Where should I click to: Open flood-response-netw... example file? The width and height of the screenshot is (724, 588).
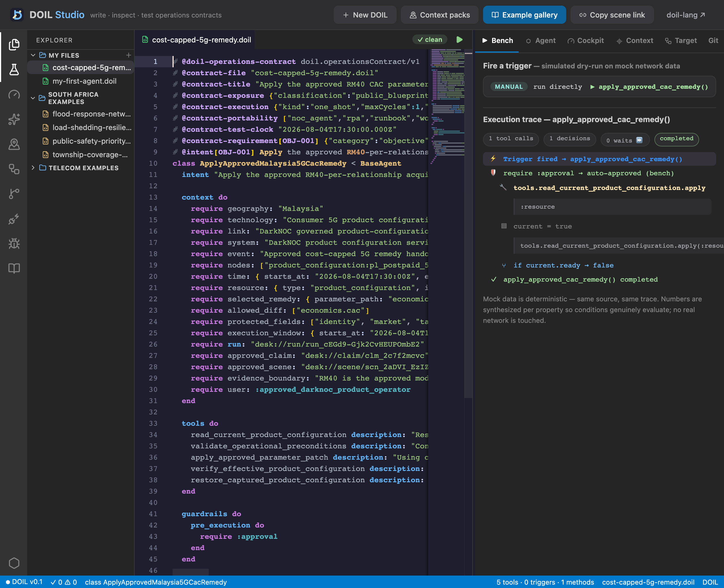(x=81, y=114)
